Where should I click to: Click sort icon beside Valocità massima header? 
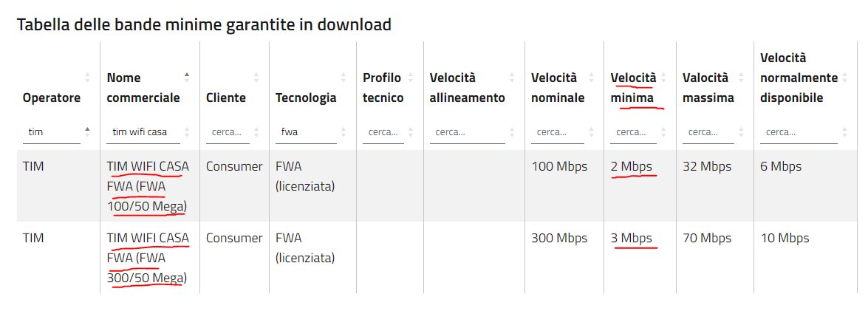click(x=741, y=78)
